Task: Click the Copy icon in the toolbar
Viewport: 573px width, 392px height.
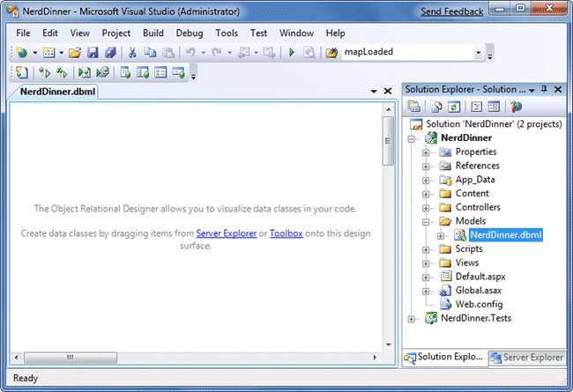Action: (x=150, y=53)
